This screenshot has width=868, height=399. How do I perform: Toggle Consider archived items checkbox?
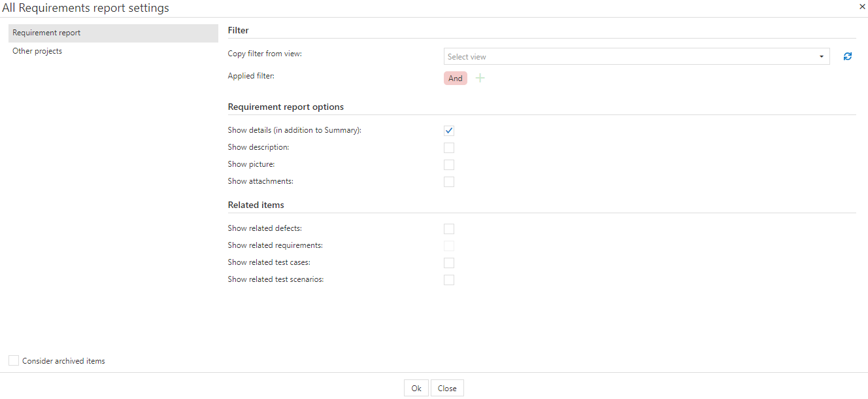[x=14, y=361]
